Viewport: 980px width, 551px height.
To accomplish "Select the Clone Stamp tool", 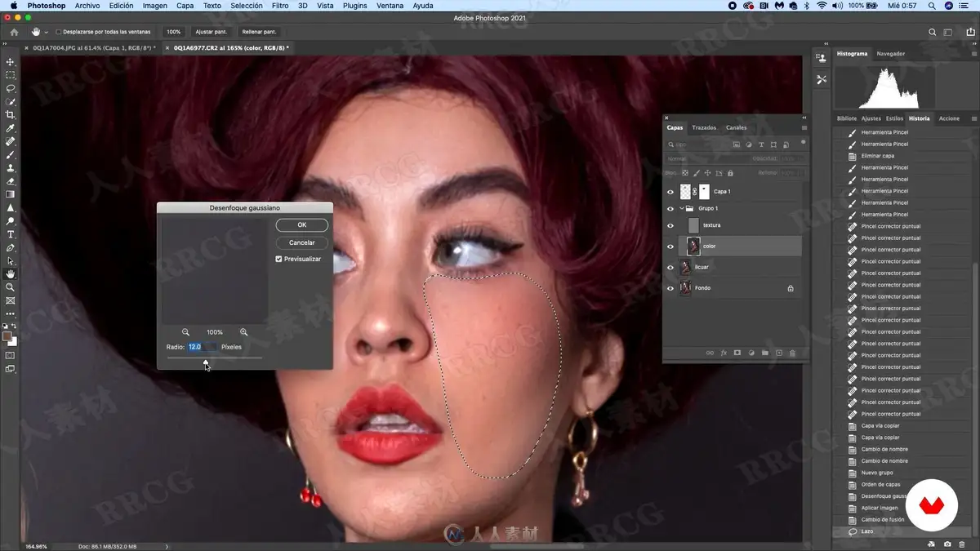I will pyautogui.click(x=11, y=168).
